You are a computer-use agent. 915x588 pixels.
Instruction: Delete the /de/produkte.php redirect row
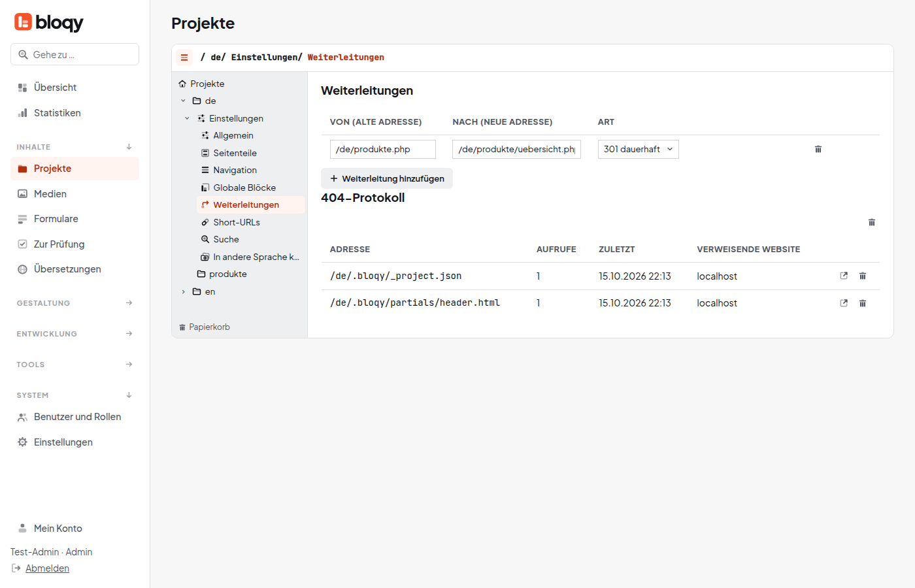[818, 149]
